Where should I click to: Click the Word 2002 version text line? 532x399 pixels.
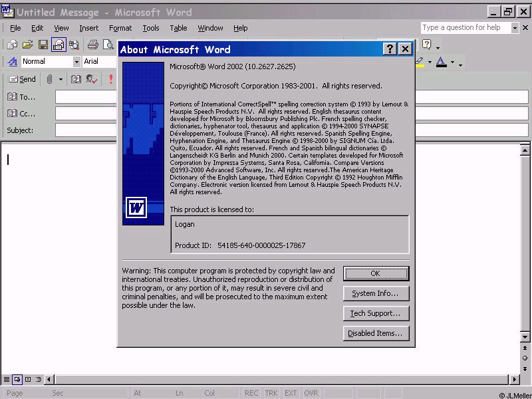(x=233, y=66)
